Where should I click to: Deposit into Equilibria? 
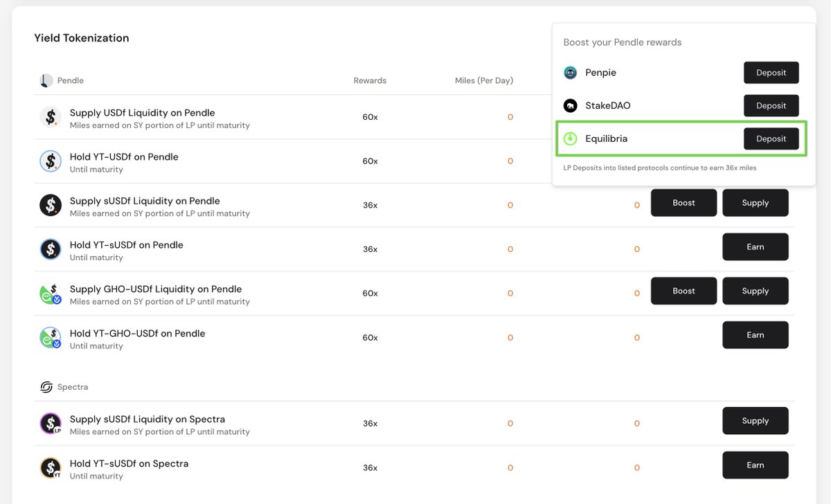(x=771, y=138)
